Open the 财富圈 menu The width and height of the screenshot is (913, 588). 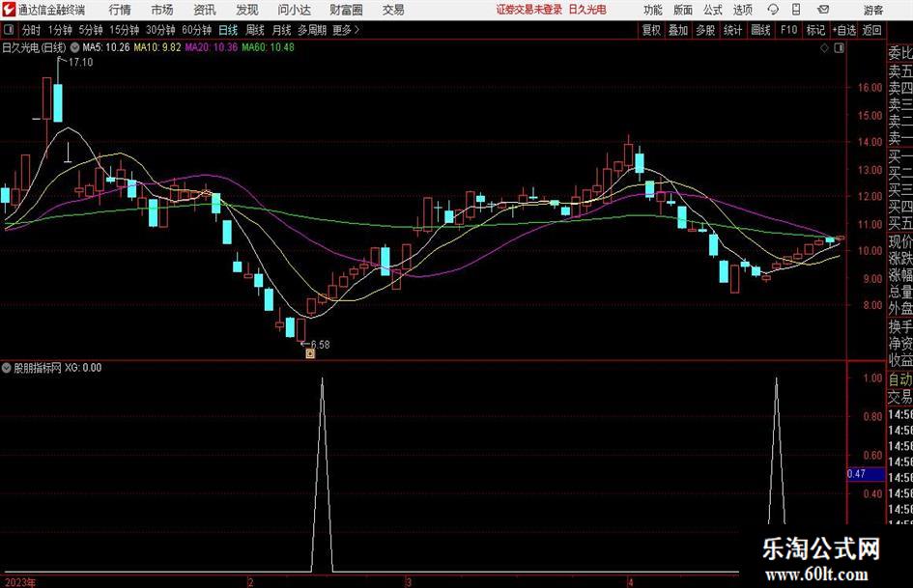pos(346,10)
